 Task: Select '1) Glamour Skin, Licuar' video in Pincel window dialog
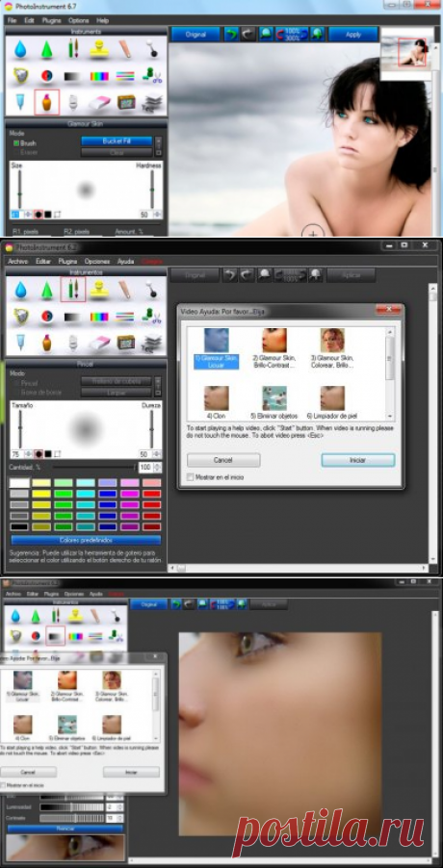pyautogui.click(x=216, y=347)
